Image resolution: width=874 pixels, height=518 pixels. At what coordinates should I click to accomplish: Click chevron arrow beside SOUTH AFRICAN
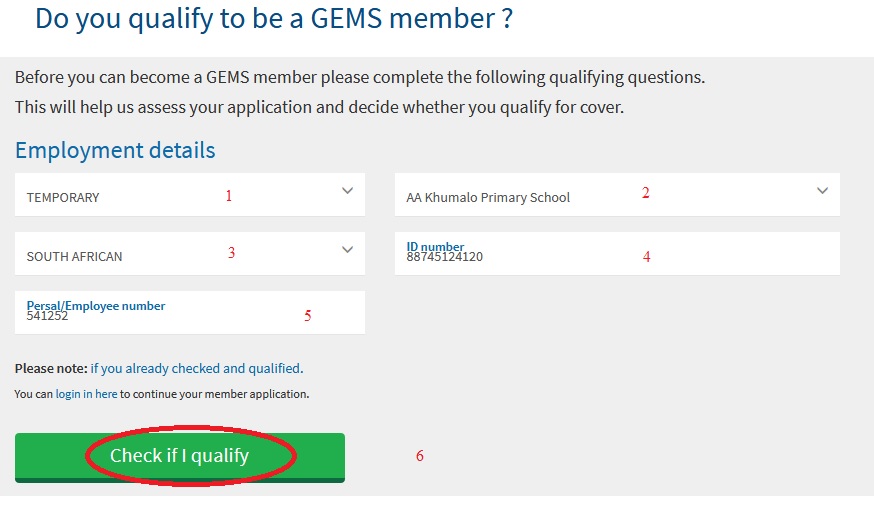click(347, 250)
